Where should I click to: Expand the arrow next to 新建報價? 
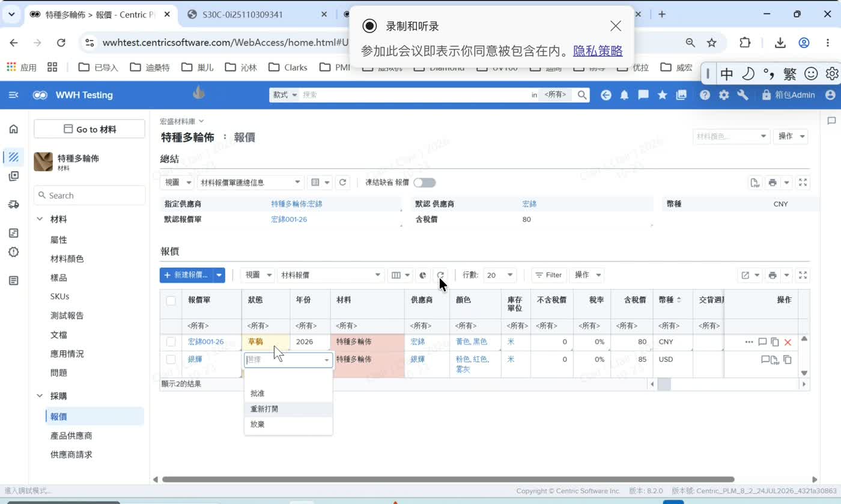point(219,275)
